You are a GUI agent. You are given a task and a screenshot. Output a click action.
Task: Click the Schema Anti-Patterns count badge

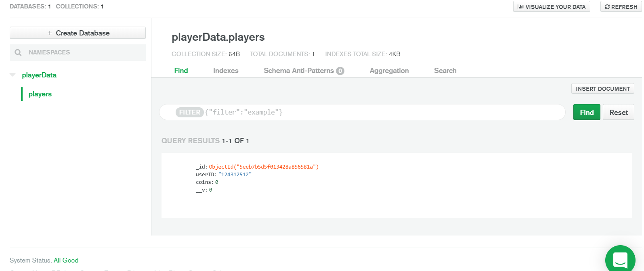coord(340,71)
